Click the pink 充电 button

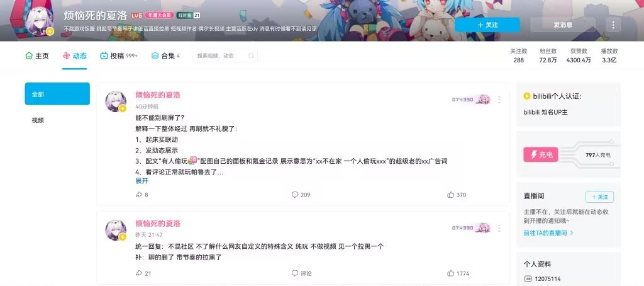tap(540, 155)
